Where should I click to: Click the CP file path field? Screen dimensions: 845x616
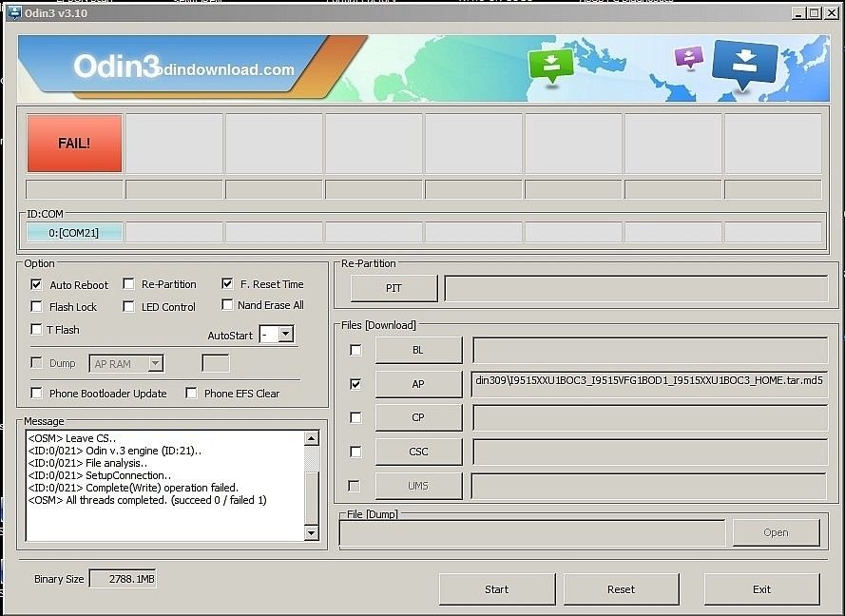click(x=650, y=417)
